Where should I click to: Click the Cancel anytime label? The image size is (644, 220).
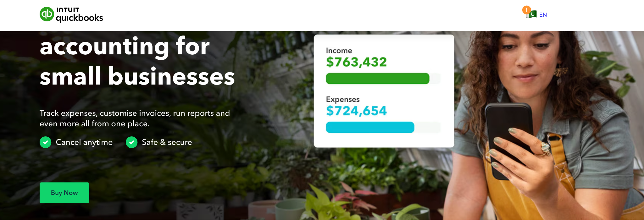pyautogui.click(x=84, y=142)
